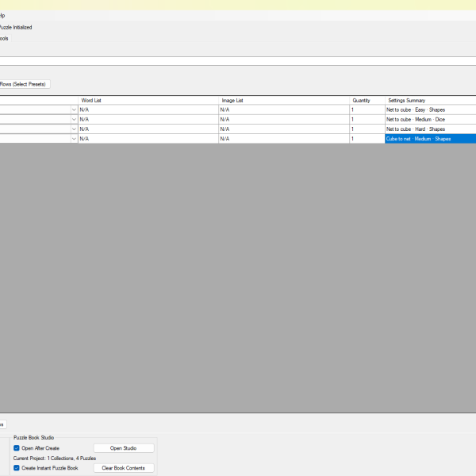Toggle Create Instant Puzzle Book checkbox
This screenshot has height=476, width=476.
pos(17,468)
